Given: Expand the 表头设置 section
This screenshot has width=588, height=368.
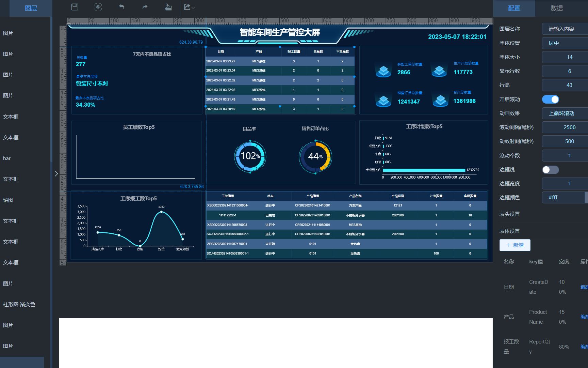Looking at the screenshot, I should (x=509, y=214).
